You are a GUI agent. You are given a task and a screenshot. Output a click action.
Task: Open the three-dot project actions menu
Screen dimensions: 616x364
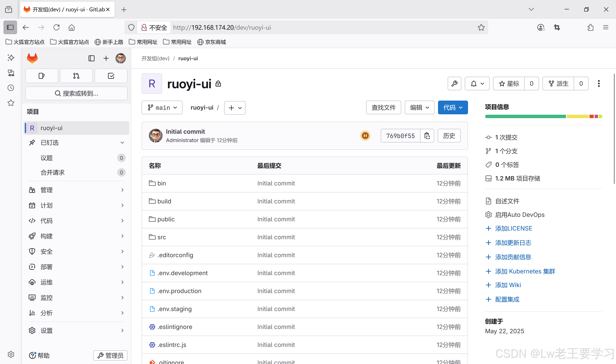599,84
